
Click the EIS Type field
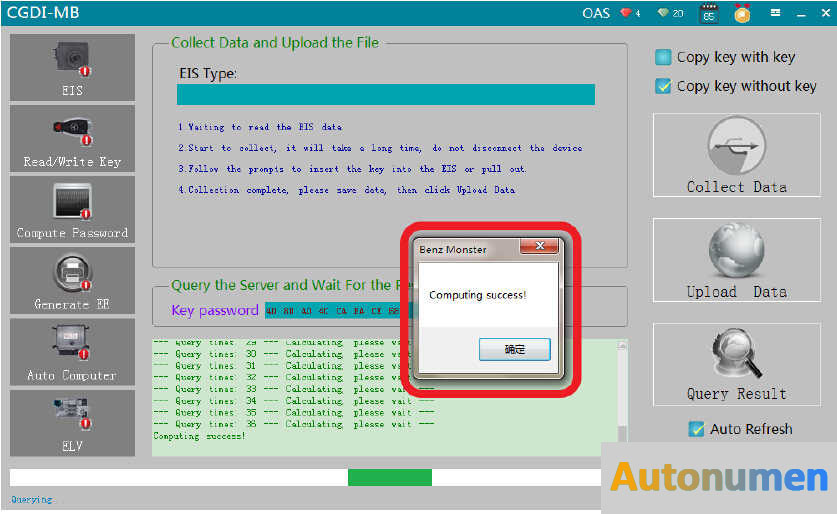[x=386, y=94]
